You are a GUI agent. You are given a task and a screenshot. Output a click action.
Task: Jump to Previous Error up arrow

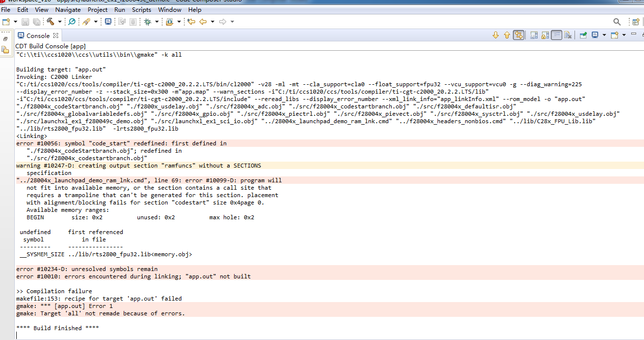[507, 35]
